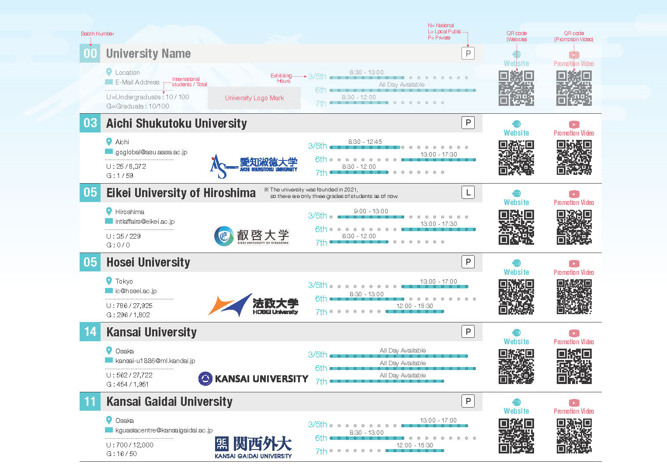Click the heading "Eikei University of Hiroshima"

181,193
